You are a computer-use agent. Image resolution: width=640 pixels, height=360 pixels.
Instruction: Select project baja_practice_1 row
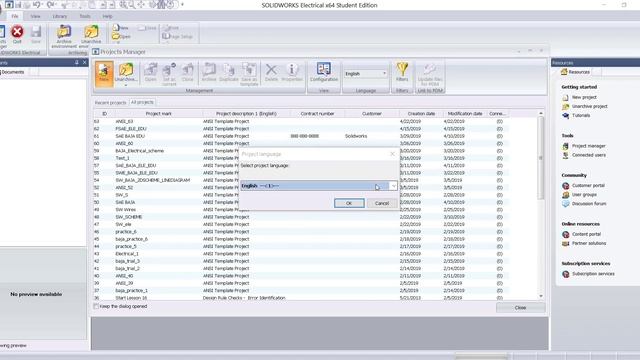pyautogui.click(x=301, y=291)
